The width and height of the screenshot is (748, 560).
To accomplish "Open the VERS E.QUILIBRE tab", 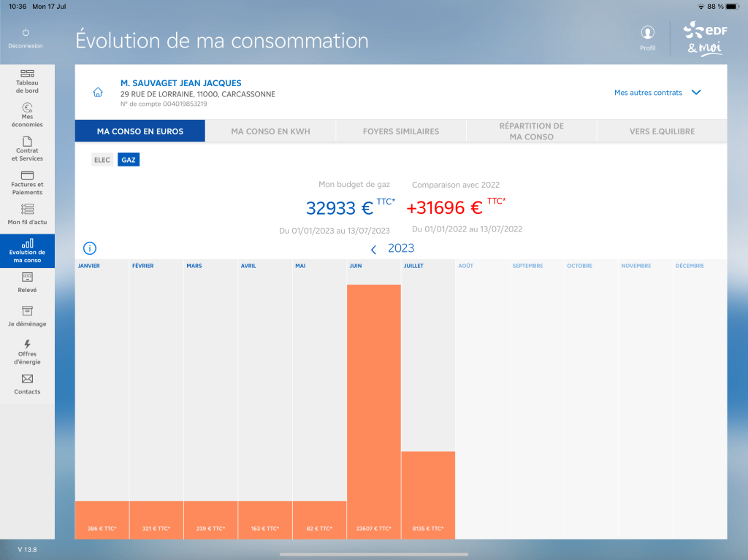I will tap(662, 131).
